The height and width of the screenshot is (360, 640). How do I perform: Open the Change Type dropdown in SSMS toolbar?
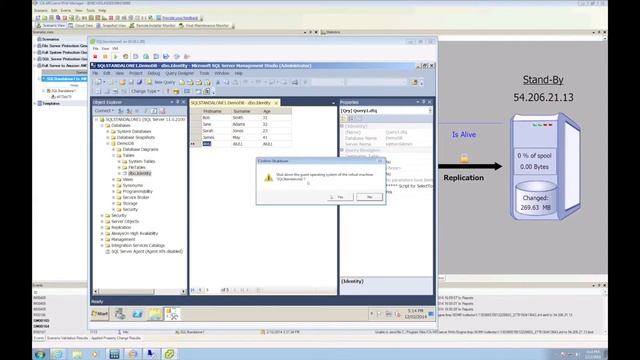pos(145,91)
